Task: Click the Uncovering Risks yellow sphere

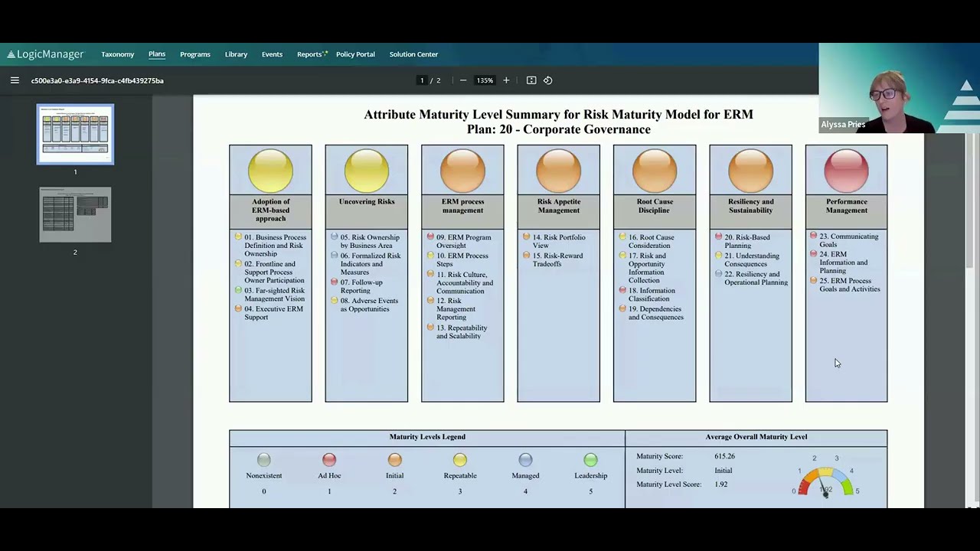Action: click(367, 170)
